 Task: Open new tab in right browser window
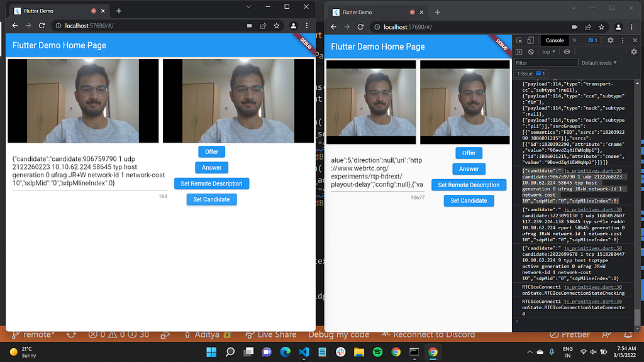coord(438,13)
